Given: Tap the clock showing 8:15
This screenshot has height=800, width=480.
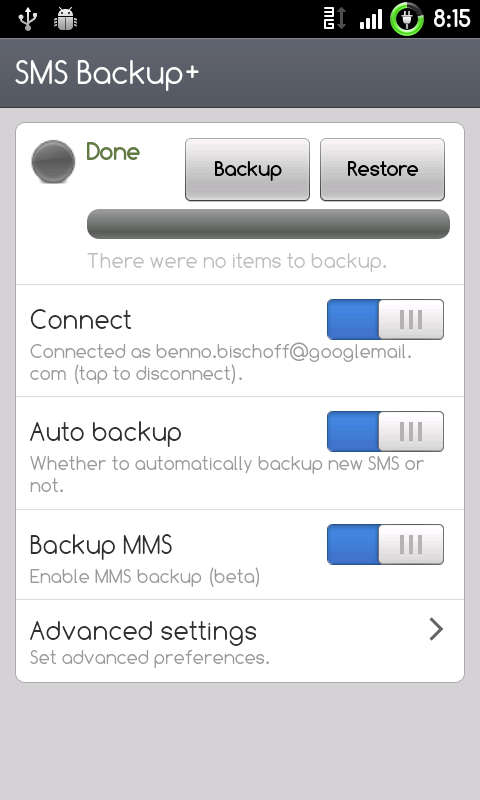Looking at the screenshot, I should [451, 19].
